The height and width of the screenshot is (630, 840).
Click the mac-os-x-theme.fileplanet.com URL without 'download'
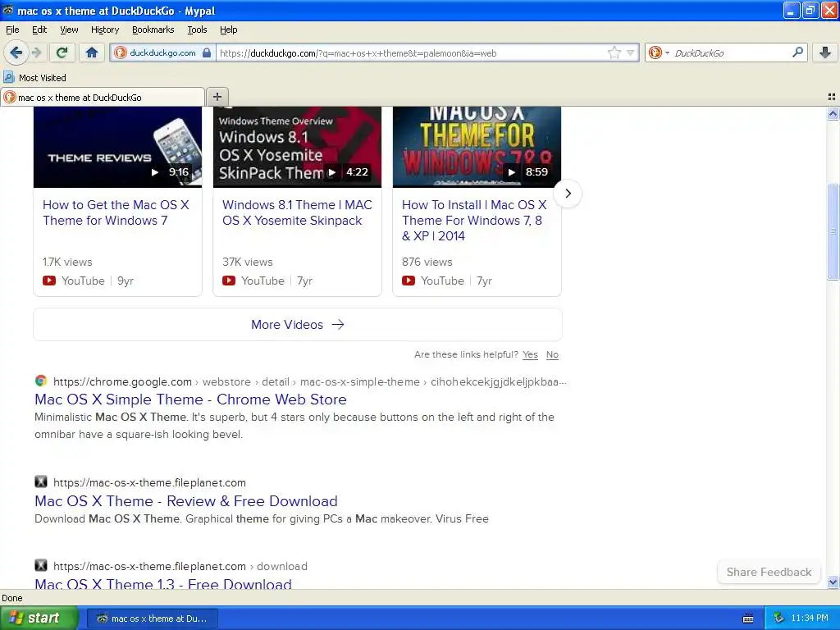[x=149, y=482]
